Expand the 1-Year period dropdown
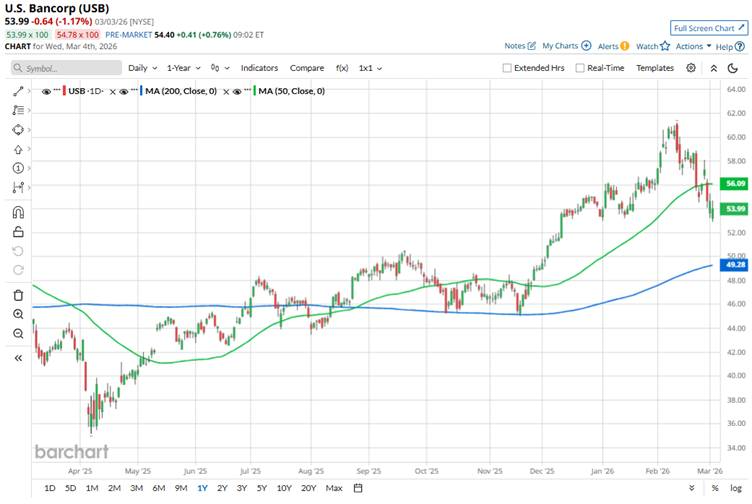Image resolution: width=752 pixels, height=504 pixels. [x=184, y=68]
